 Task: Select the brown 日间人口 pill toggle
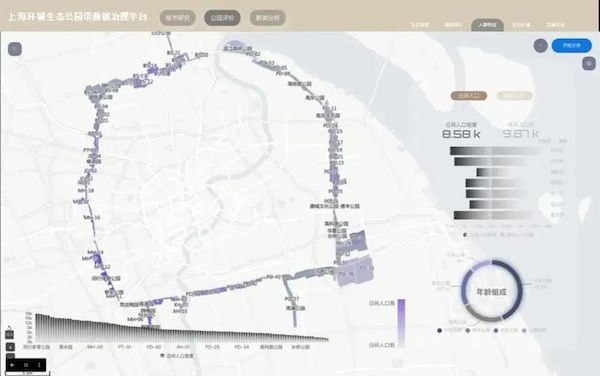(x=469, y=96)
